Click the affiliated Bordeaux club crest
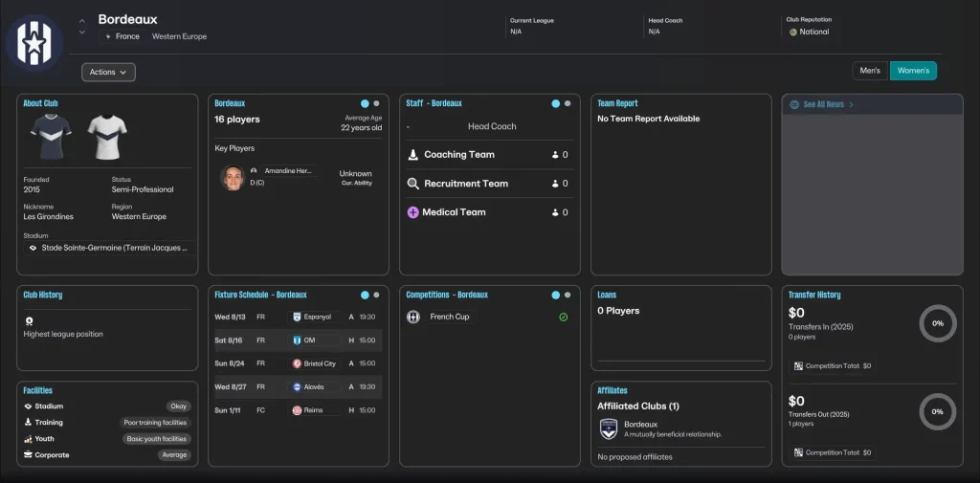This screenshot has width=980, height=483. point(608,429)
